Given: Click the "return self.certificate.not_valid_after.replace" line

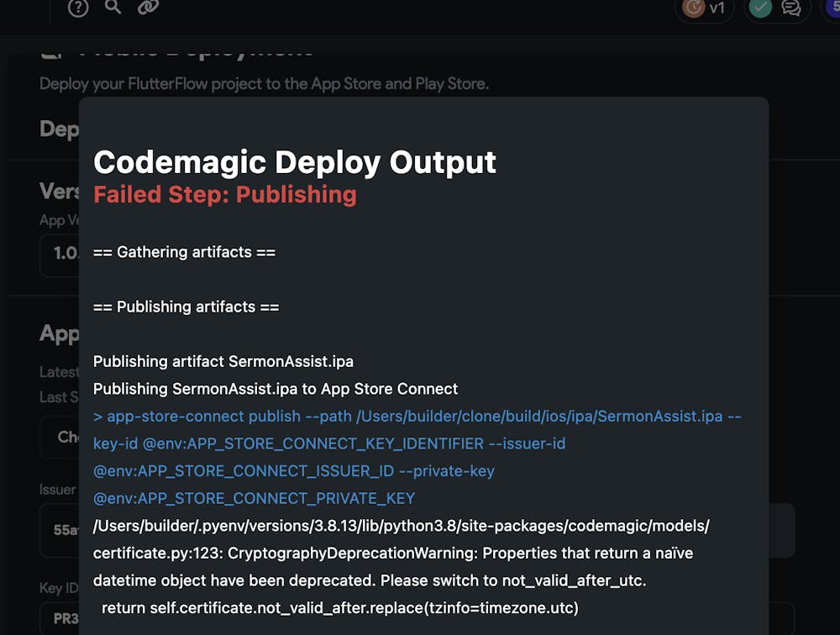Looking at the screenshot, I should pyautogui.click(x=340, y=607).
